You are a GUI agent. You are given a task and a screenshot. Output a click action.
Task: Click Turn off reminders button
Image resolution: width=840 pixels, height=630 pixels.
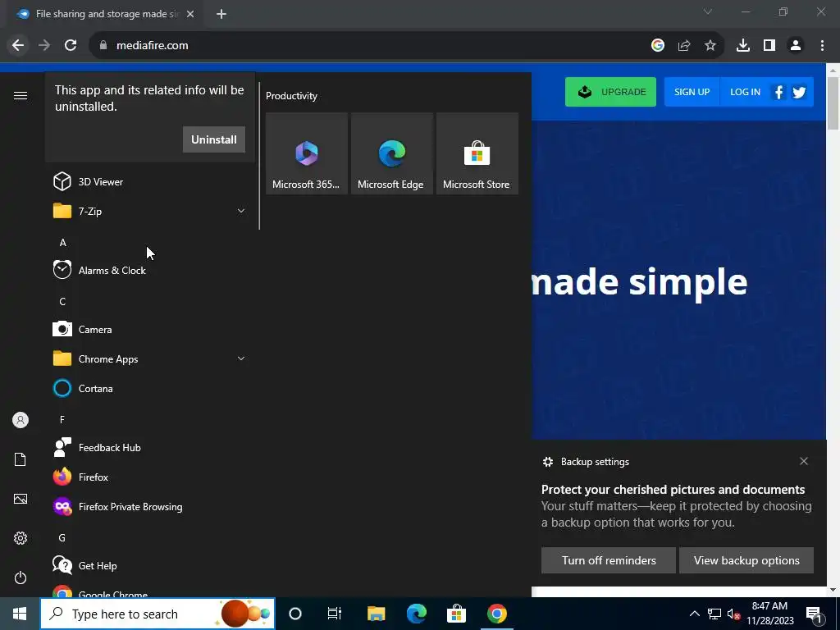click(609, 560)
